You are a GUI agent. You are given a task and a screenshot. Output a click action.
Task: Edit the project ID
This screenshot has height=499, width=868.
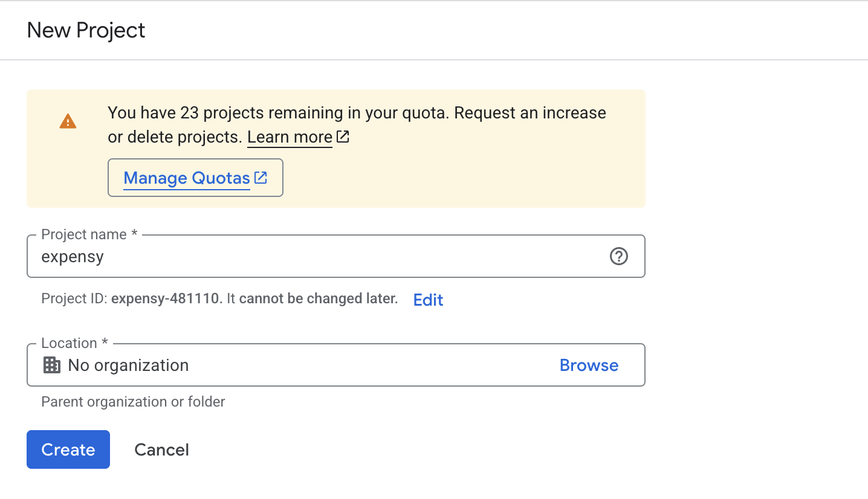428,300
